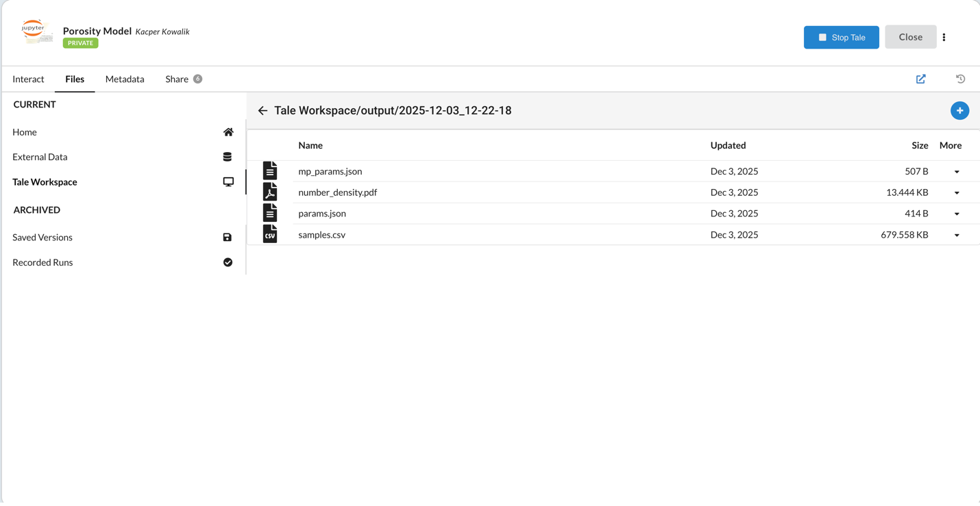
Task: Click the PDF icon for number_density.pdf
Action: click(x=270, y=192)
